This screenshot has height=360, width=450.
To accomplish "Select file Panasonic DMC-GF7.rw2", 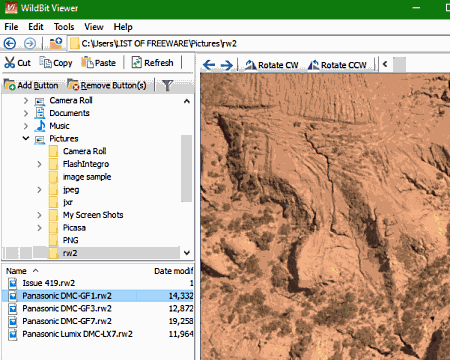I will (67, 321).
